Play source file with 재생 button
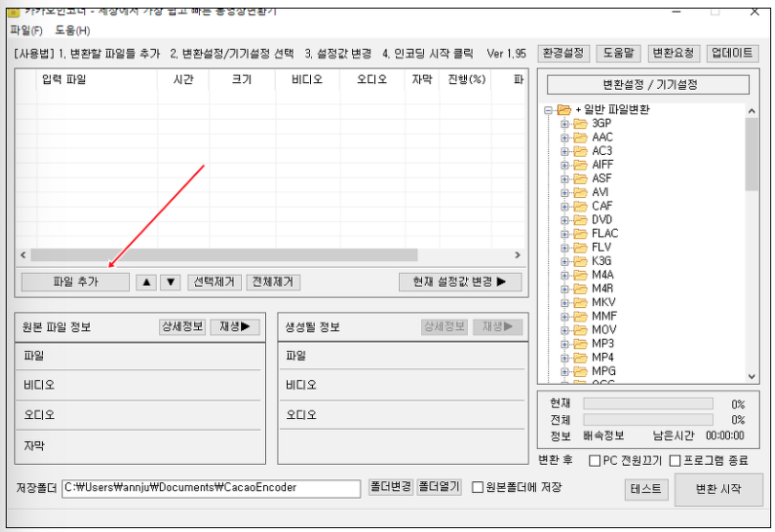775x532 pixels. tap(234, 326)
